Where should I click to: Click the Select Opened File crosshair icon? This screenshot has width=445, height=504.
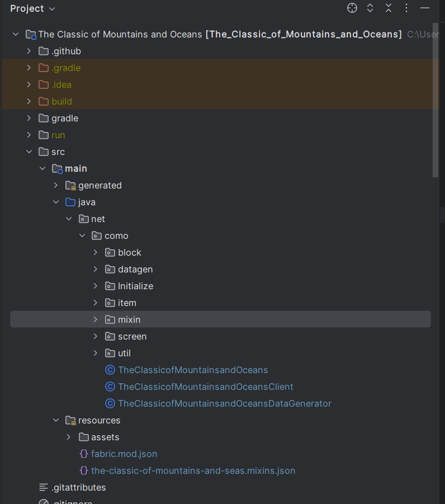352,8
